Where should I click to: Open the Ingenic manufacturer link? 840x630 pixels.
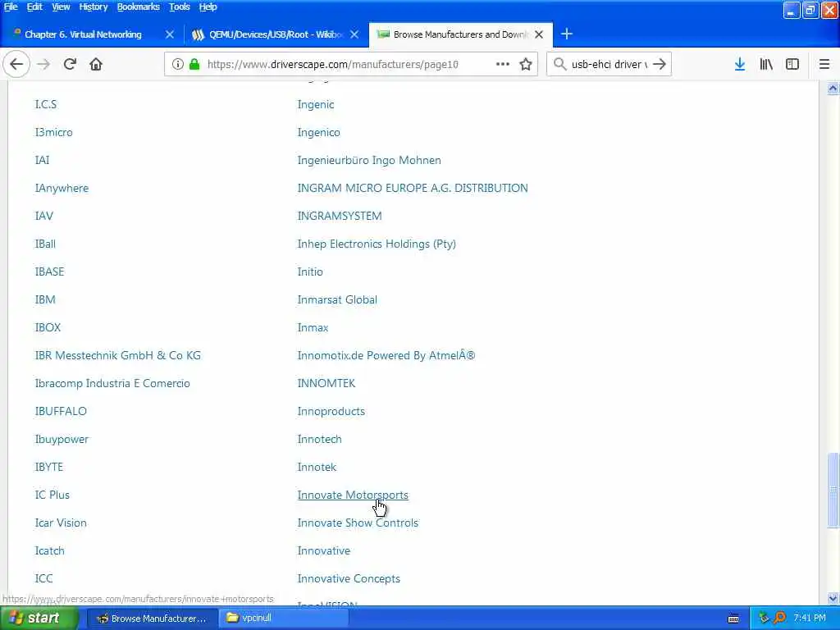[316, 104]
